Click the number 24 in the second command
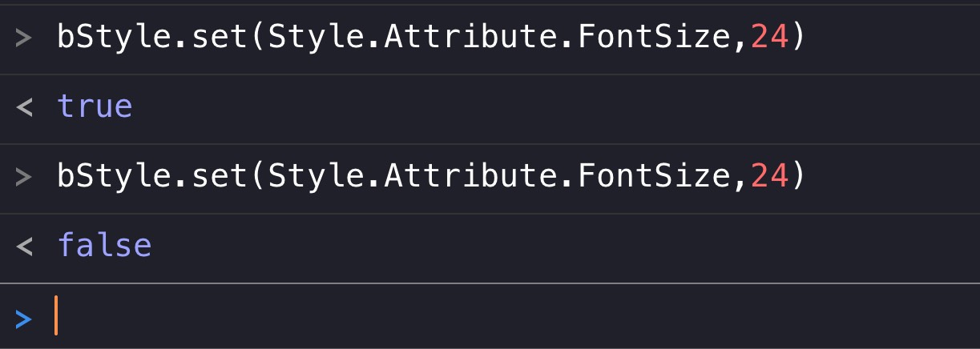Image resolution: width=980 pixels, height=349 pixels. [x=771, y=176]
